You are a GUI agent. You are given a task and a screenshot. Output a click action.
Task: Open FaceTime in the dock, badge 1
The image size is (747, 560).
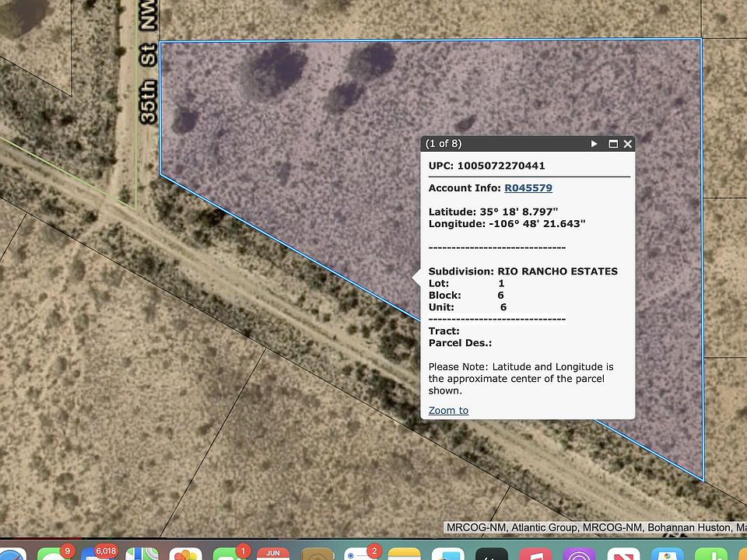(x=229, y=554)
